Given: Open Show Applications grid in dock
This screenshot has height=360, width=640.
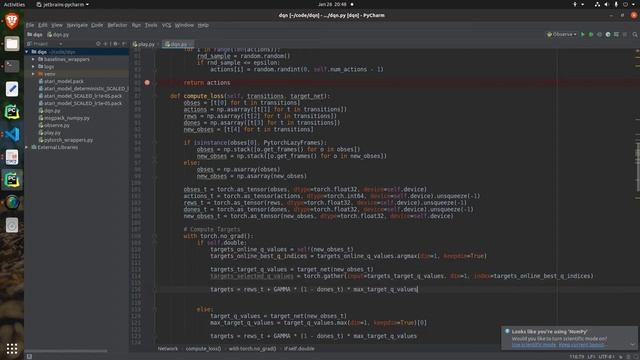Looking at the screenshot, I should (12, 349).
